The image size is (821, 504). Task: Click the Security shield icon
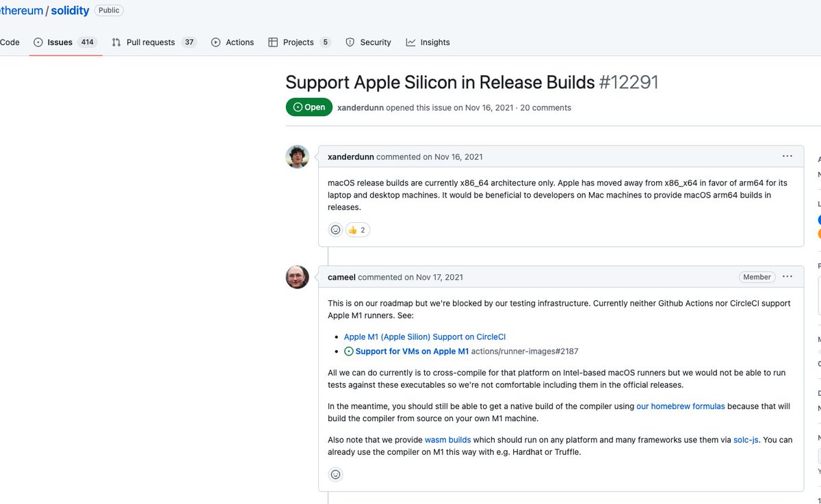[x=350, y=42]
